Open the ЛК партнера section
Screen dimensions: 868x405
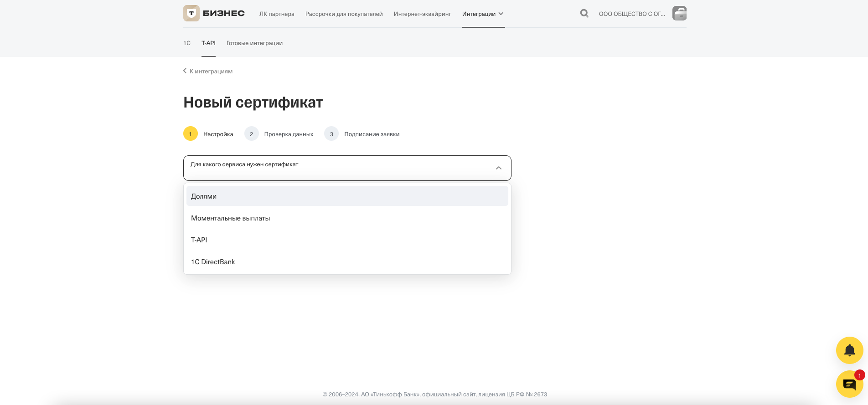tap(277, 14)
